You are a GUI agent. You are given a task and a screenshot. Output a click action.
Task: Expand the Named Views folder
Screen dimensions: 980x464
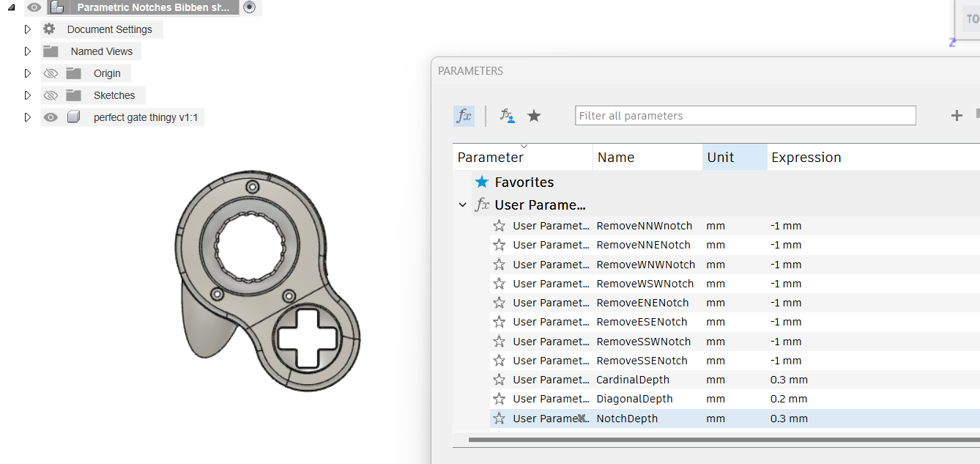click(27, 51)
